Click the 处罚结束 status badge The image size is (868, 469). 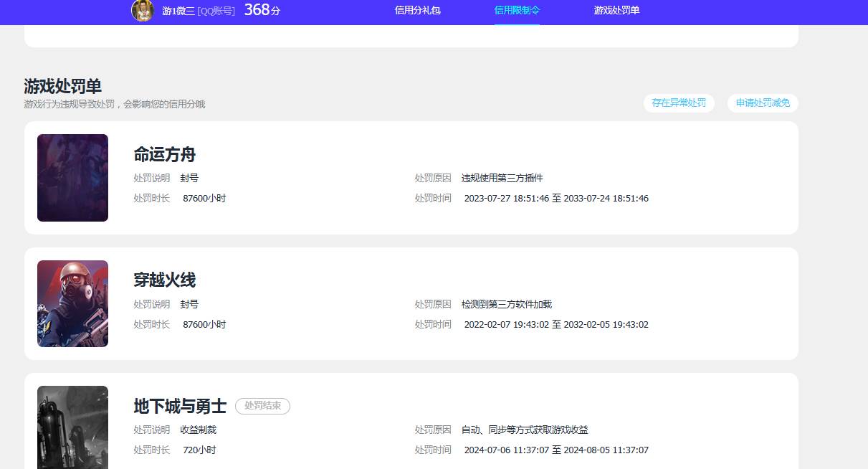(262, 407)
